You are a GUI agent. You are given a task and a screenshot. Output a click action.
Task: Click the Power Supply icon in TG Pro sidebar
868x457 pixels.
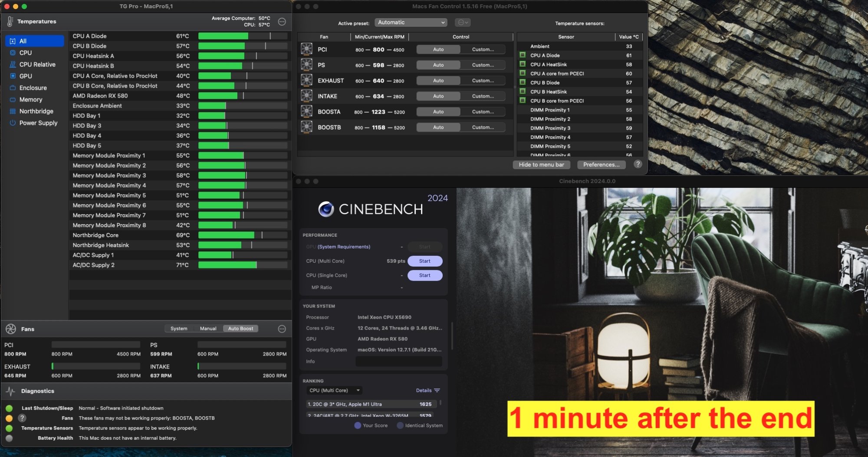click(x=13, y=123)
